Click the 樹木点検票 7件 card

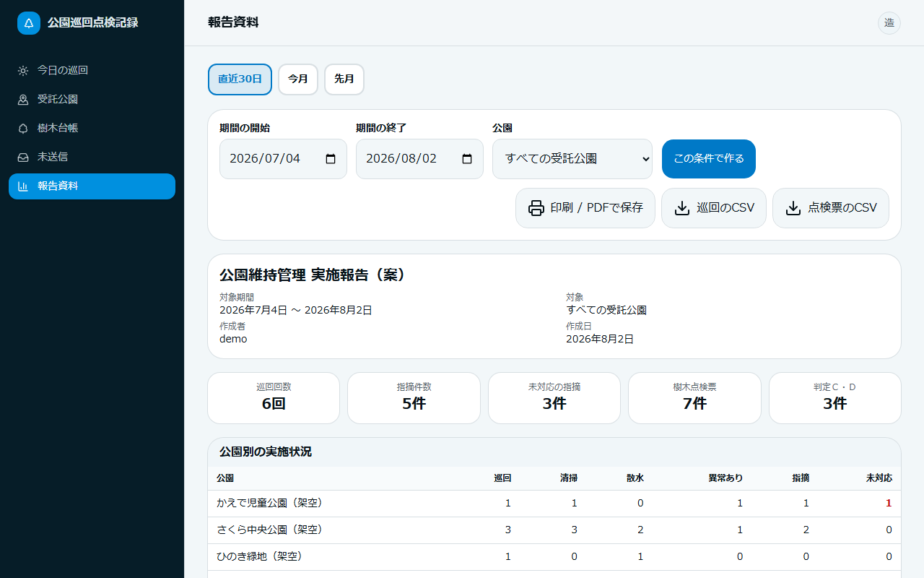tap(694, 398)
